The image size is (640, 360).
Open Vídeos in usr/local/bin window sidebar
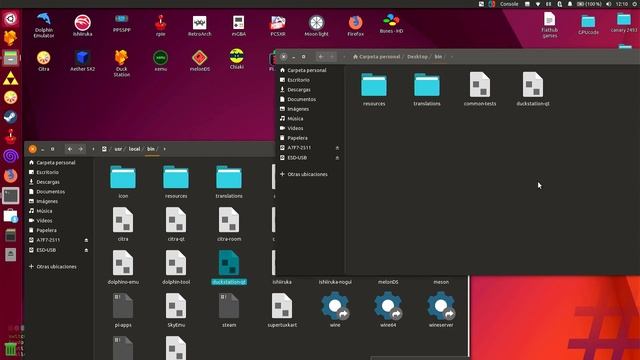pos(44,220)
